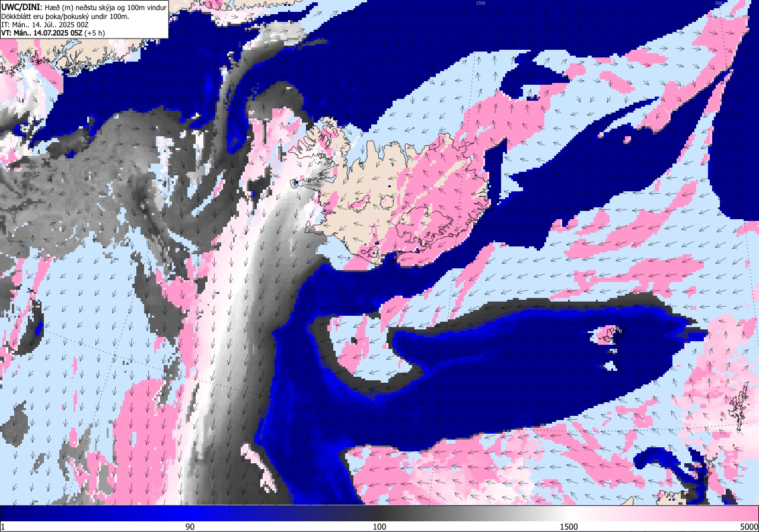Click the '100' label on the color scale
Viewport: 759px width, 532px height.
tap(379, 527)
